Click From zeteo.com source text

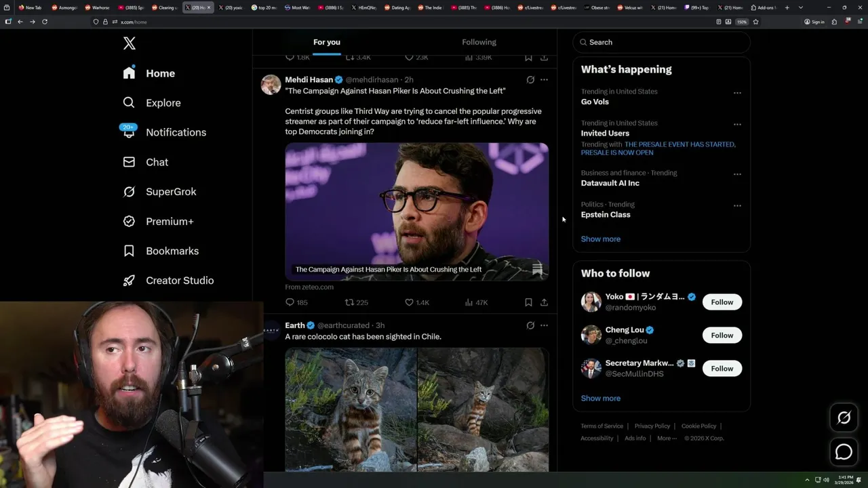(x=309, y=287)
